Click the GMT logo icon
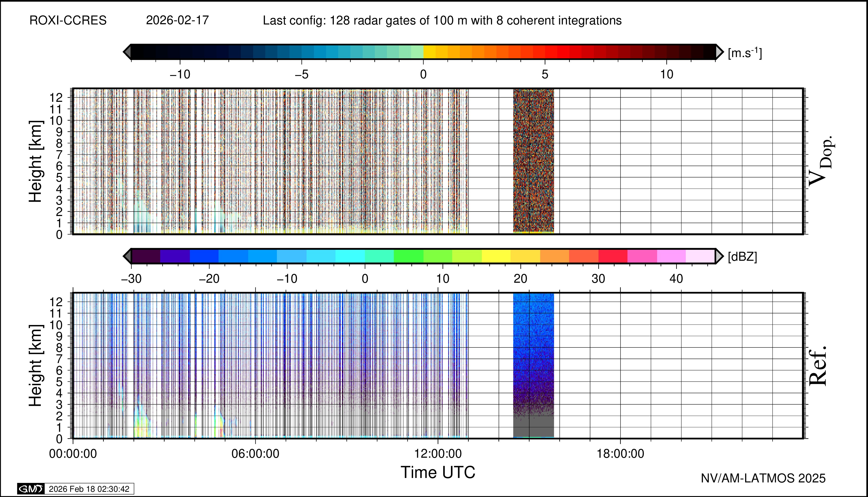868x497 pixels. [x=31, y=489]
